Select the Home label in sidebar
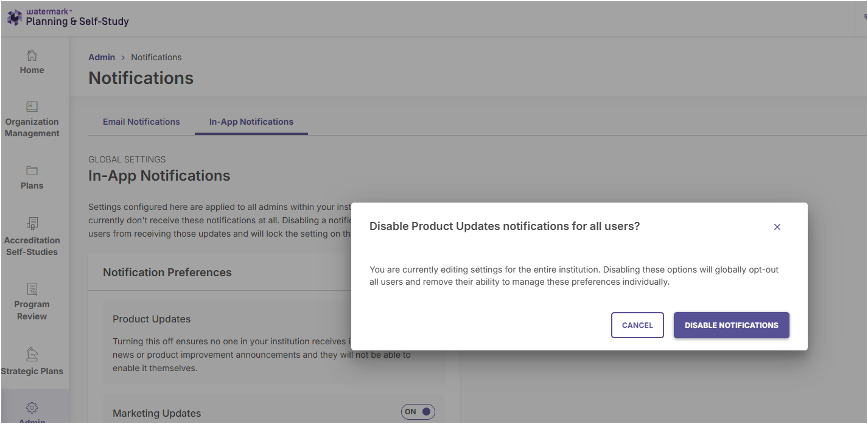Viewport: 868px width, 424px height. pyautogui.click(x=32, y=70)
